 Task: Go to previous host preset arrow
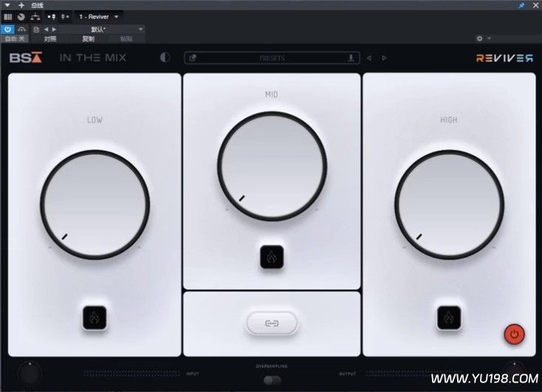[47, 30]
